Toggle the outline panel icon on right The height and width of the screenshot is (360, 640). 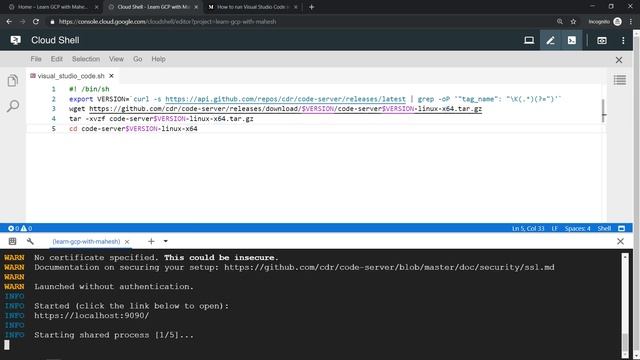click(x=620, y=80)
